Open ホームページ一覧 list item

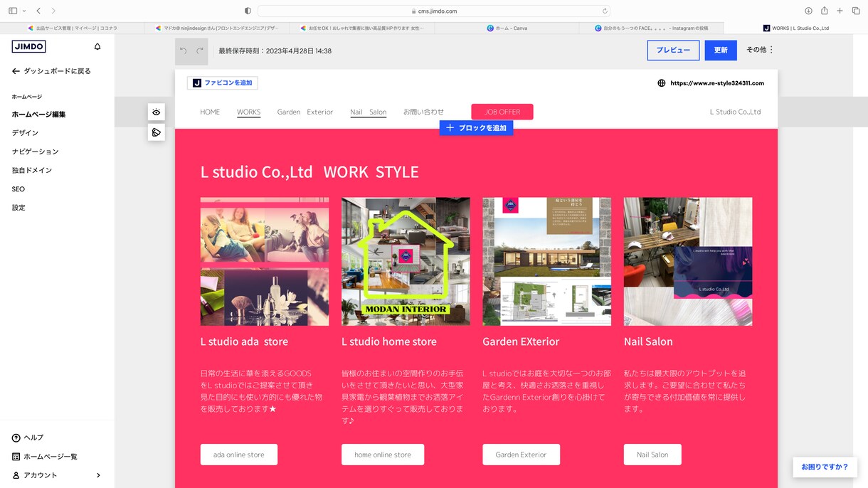[x=45, y=457]
